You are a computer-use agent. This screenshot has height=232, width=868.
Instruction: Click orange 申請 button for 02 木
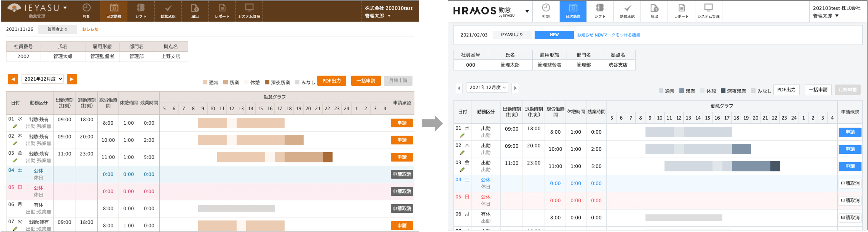402,140
